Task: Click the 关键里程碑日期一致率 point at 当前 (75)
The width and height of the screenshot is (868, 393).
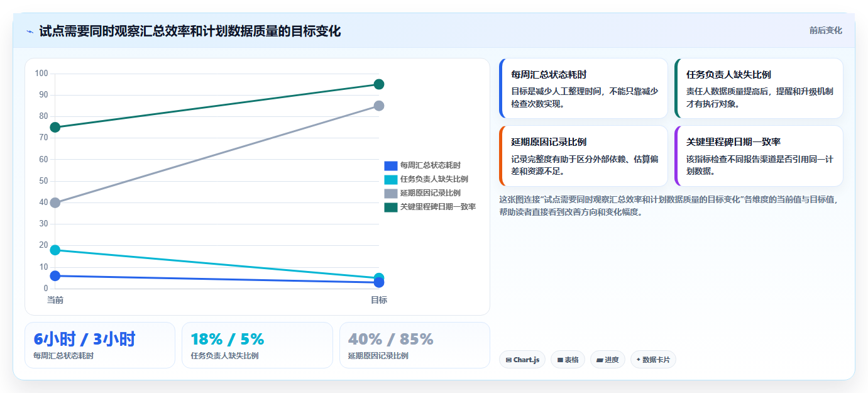Action: click(x=55, y=127)
